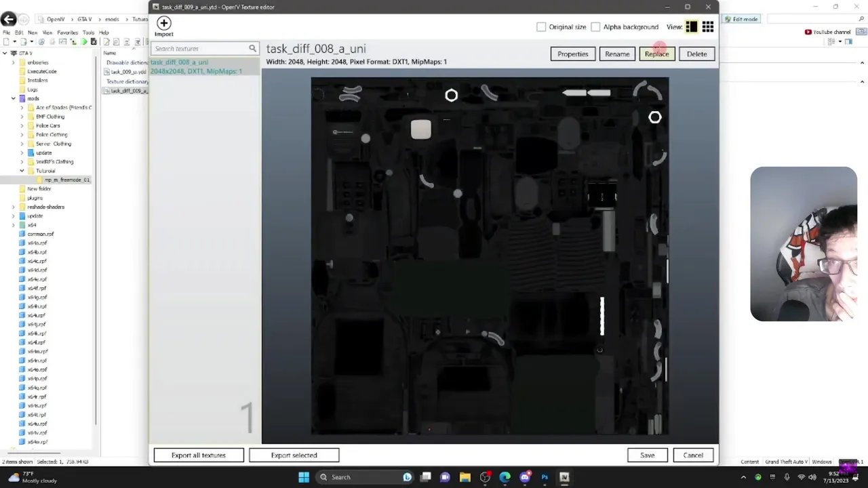
Task: Open the Tools menu in OpenIV
Action: tap(88, 33)
